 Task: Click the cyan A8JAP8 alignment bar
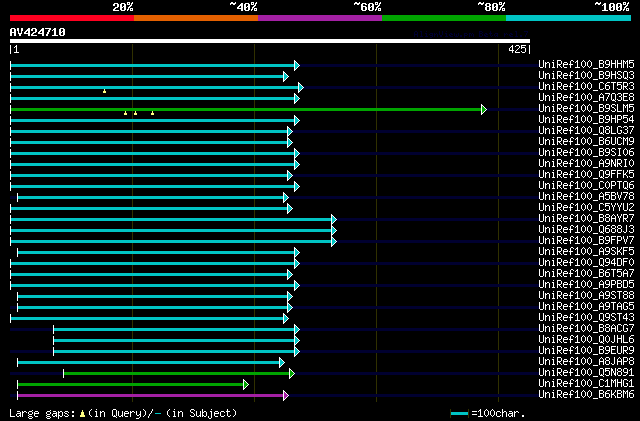[149, 362]
